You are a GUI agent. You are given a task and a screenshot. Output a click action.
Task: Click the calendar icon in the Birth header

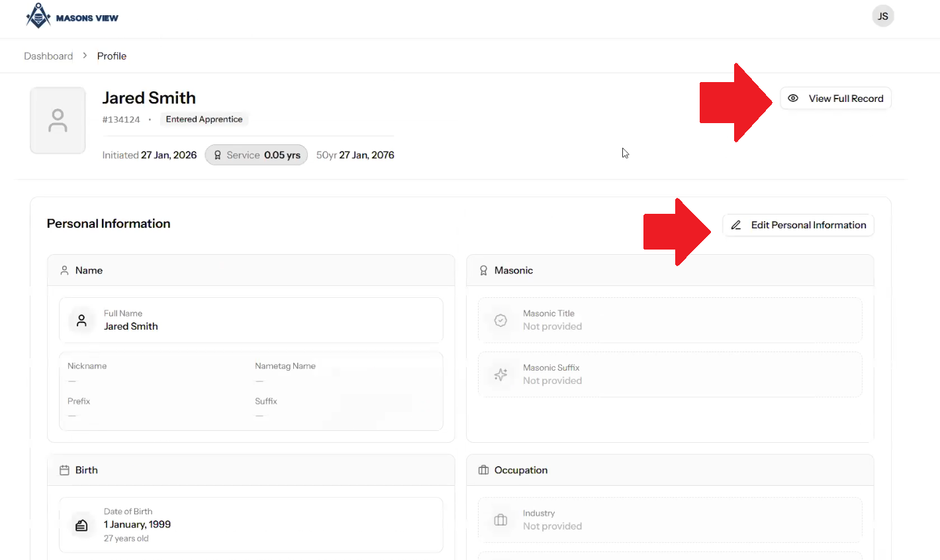(64, 470)
